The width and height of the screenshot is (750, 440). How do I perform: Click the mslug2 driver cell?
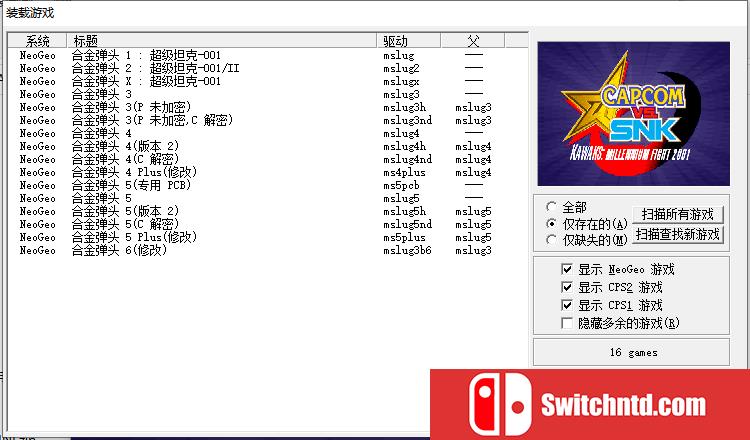click(401, 69)
